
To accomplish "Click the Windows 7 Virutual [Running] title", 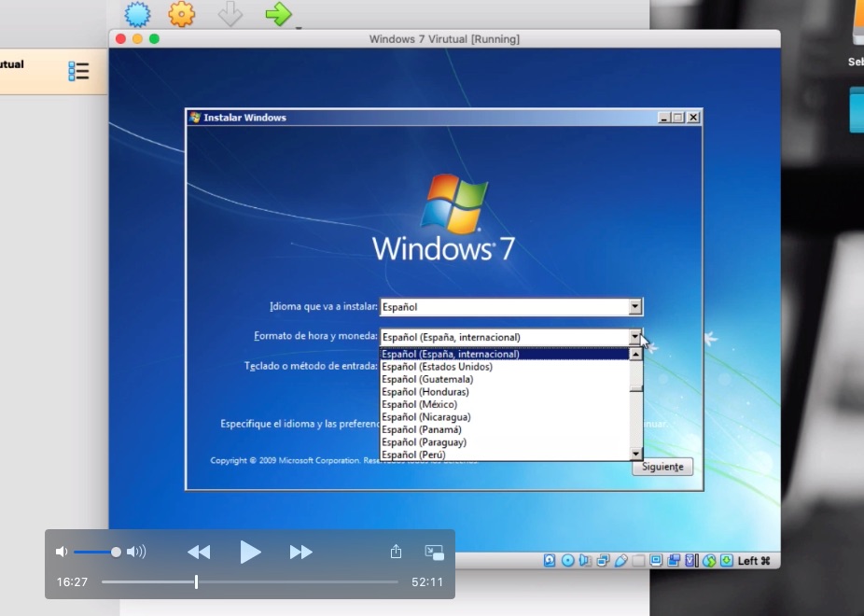I will 444,39.
